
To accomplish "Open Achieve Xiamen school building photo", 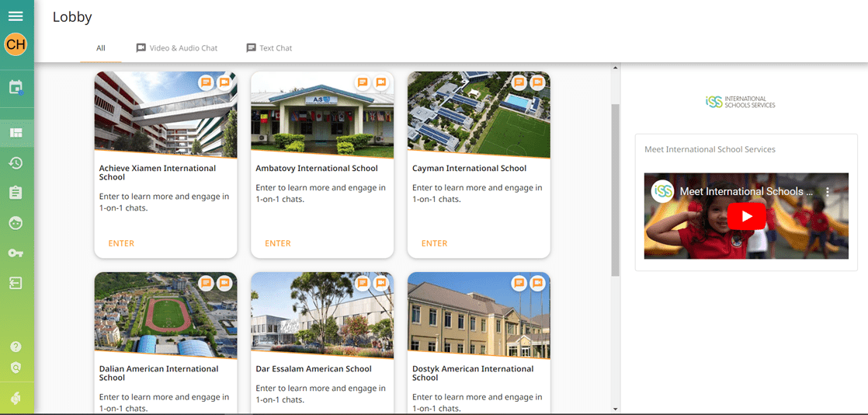I will [165, 114].
